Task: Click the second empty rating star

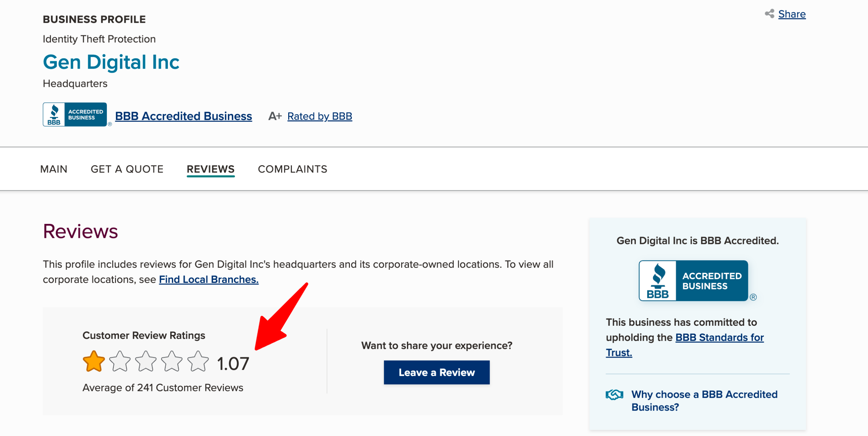Action: (x=120, y=362)
